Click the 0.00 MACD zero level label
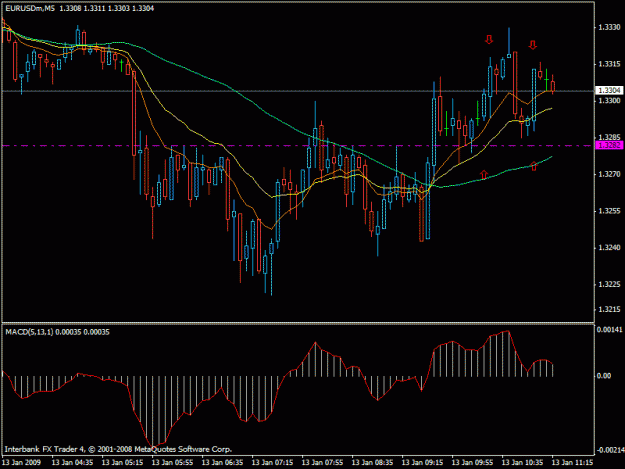The width and height of the screenshot is (625, 469). click(x=604, y=376)
